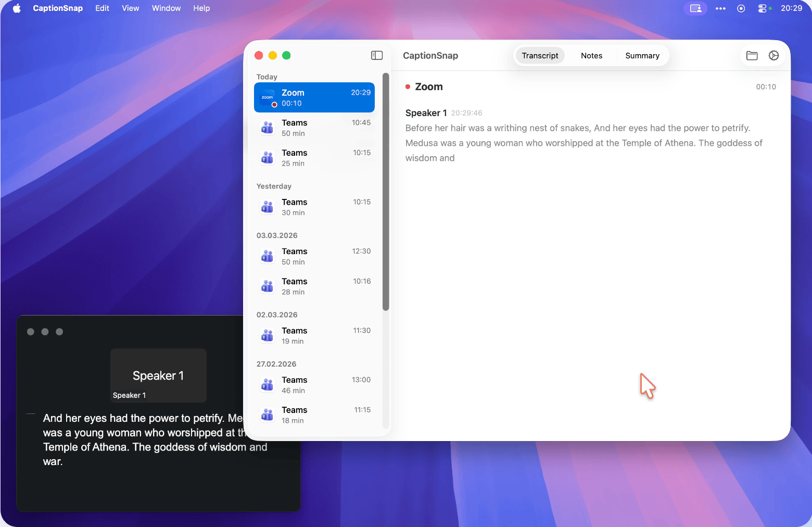Click the Speaker 1 name in transcript
Image resolution: width=812 pixels, height=527 pixels.
coord(426,113)
